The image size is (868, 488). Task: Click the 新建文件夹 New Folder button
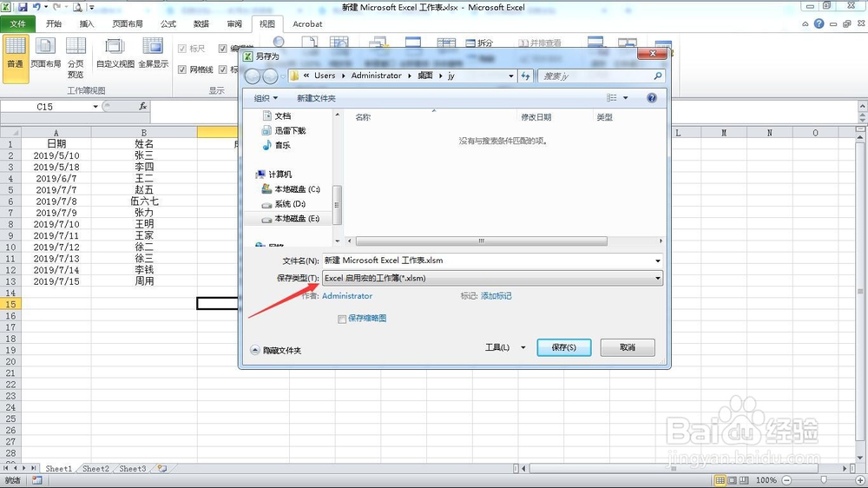point(316,98)
